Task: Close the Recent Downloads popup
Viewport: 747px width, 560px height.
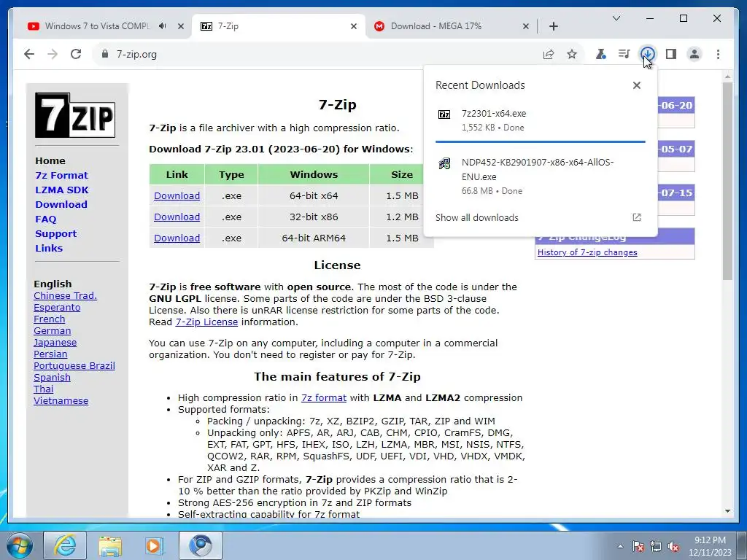Action: click(636, 85)
